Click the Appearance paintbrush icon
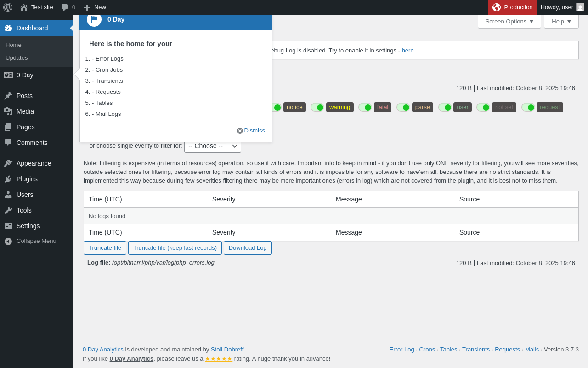This screenshot has height=368, width=588. (8, 163)
